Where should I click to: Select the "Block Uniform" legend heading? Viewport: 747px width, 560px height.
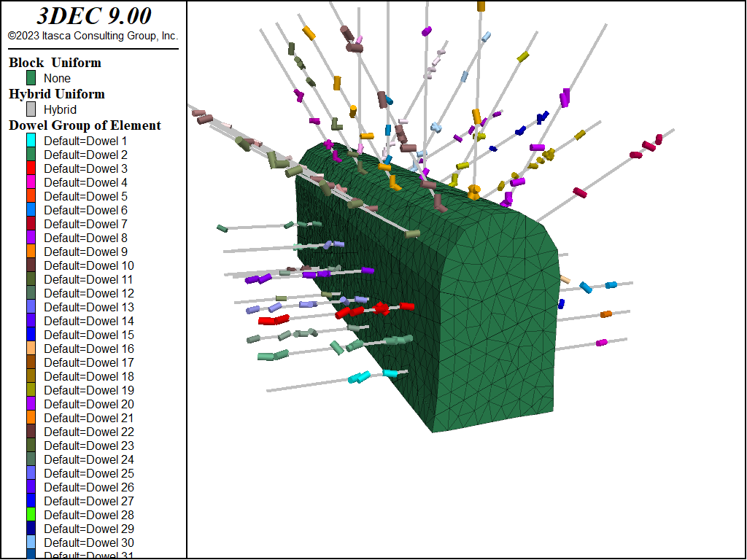[x=55, y=63]
